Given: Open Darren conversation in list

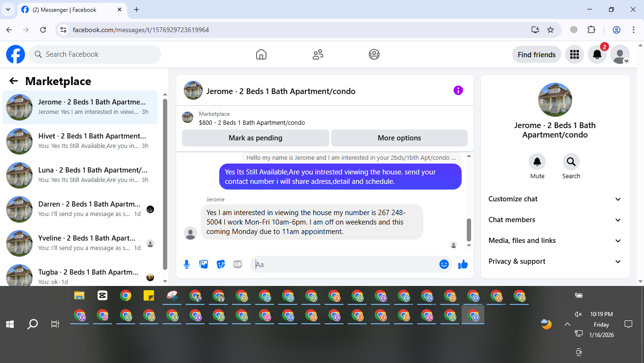Looking at the screenshot, I should 80,209.
